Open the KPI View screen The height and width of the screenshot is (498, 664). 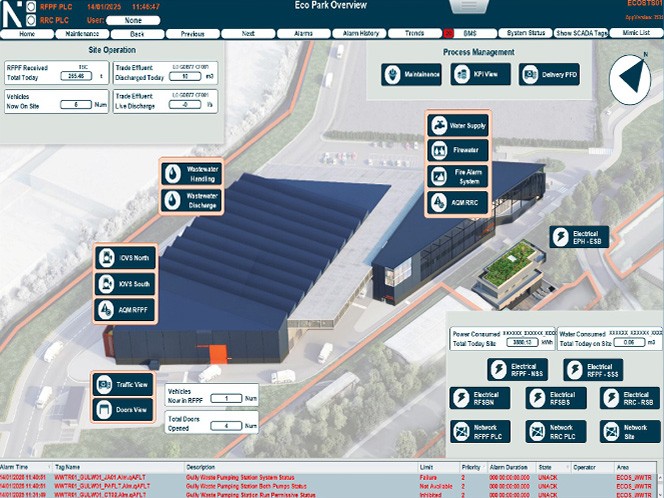pos(480,74)
